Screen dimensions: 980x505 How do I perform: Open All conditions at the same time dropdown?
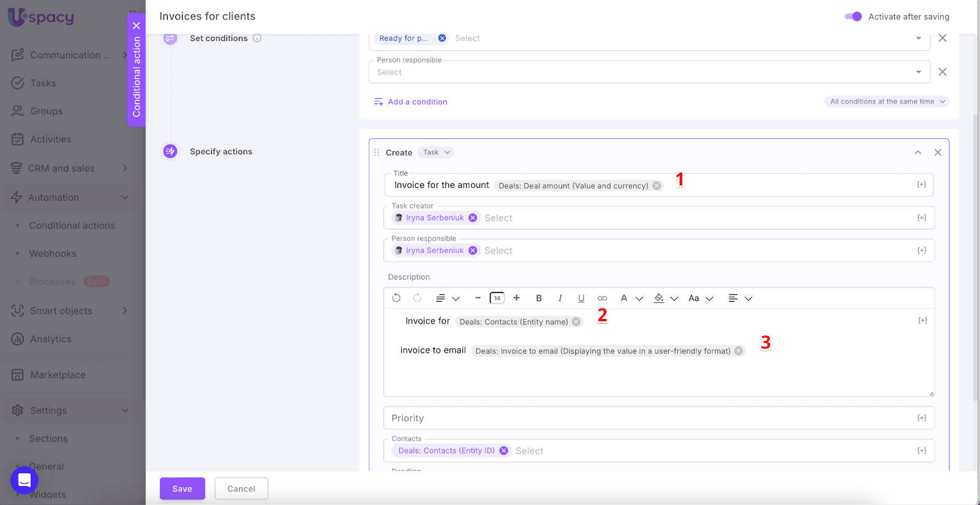click(887, 102)
